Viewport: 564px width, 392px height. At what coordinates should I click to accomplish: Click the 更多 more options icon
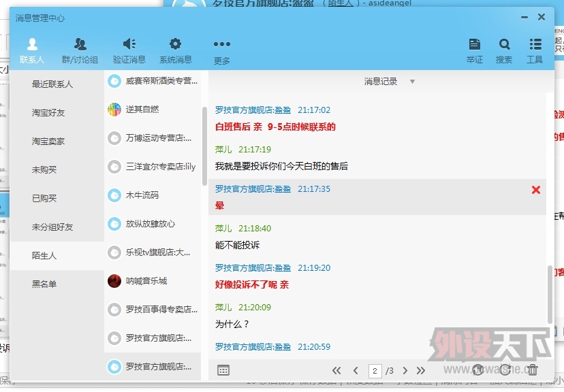pyautogui.click(x=222, y=44)
